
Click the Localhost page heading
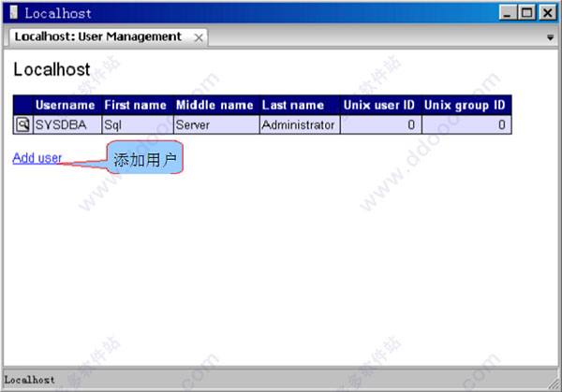[52, 69]
